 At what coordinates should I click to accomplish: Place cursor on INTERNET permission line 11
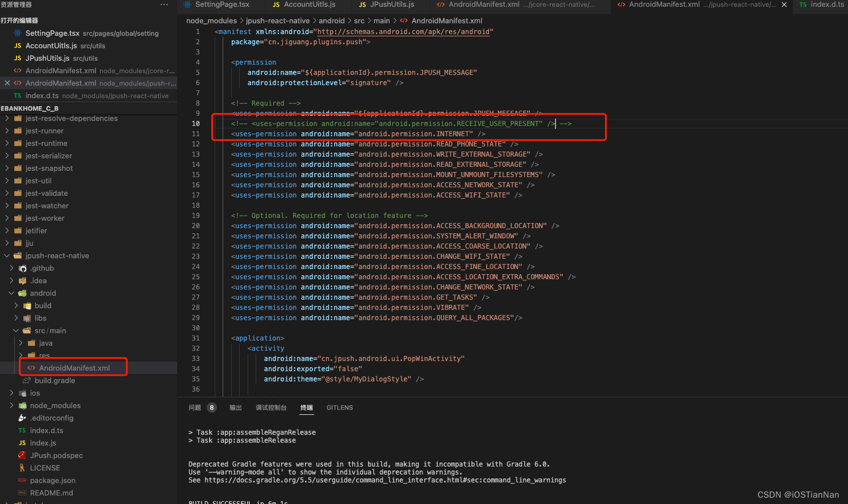pyautogui.click(x=358, y=134)
